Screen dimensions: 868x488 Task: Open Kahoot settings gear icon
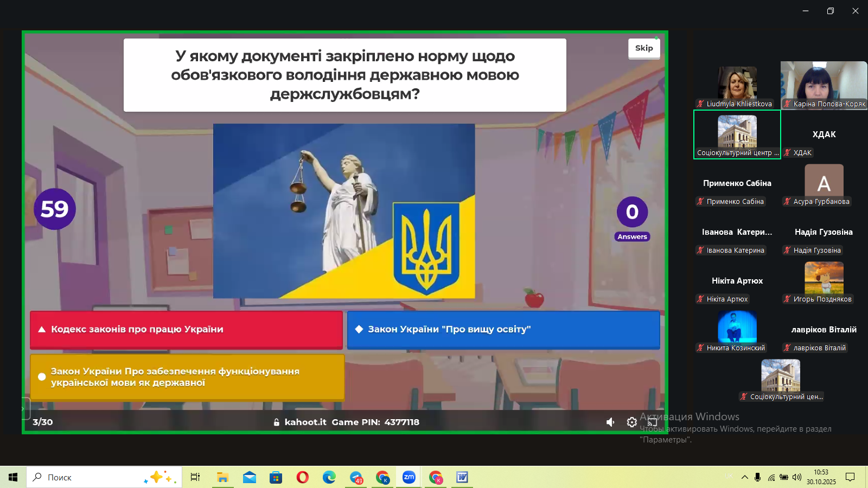[631, 422]
